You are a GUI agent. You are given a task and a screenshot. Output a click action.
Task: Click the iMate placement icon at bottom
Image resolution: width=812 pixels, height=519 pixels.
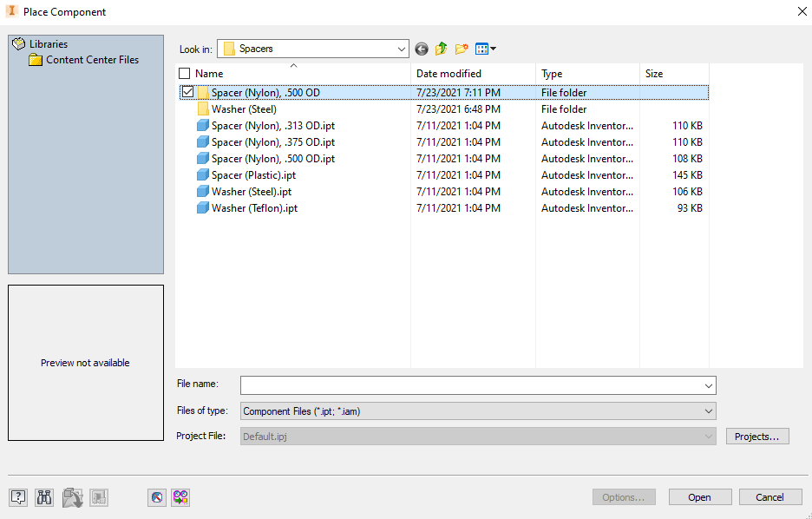[x=180, y=497]
